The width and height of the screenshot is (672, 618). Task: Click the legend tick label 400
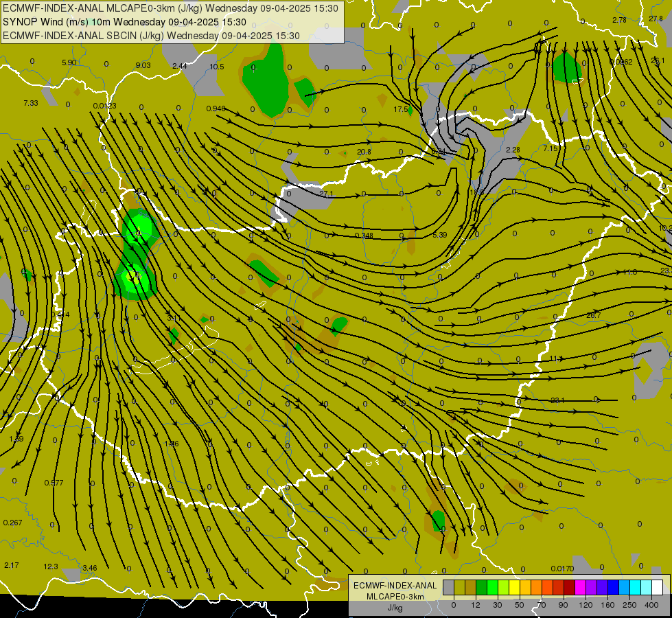coord(651,605)
